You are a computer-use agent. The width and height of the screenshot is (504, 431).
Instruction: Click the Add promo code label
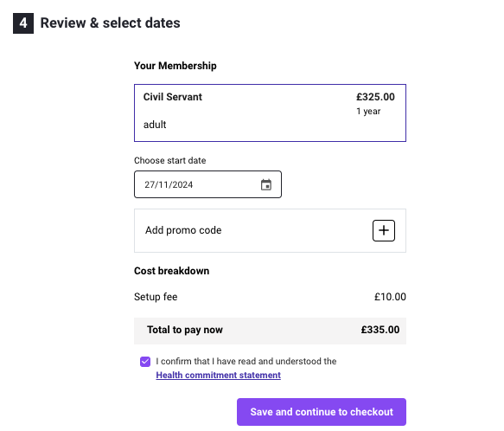[x=183, y=230]
